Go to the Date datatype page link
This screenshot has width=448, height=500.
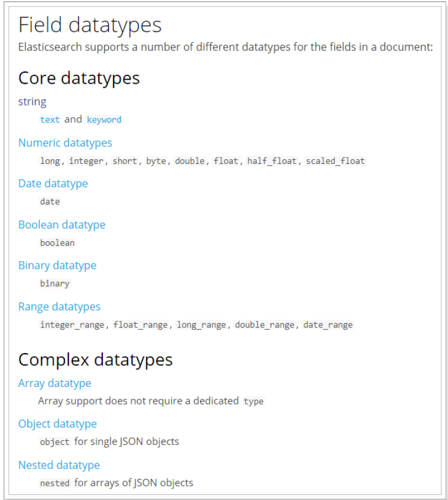click(53, 183)
